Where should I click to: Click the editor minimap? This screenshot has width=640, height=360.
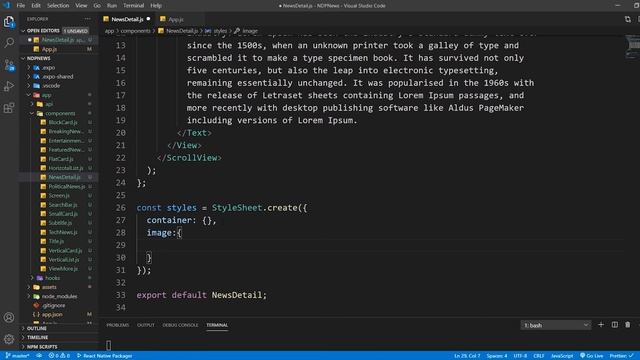point(632,48)
